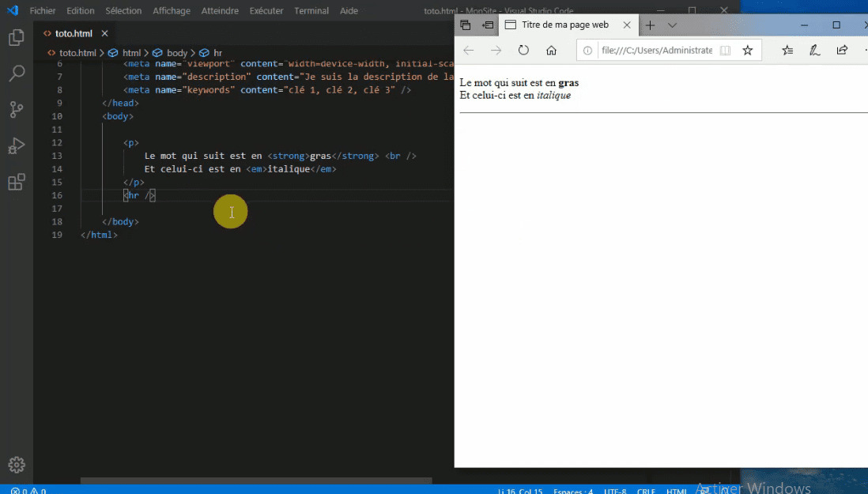Show errors and warnings in status bar

point(28,491)
